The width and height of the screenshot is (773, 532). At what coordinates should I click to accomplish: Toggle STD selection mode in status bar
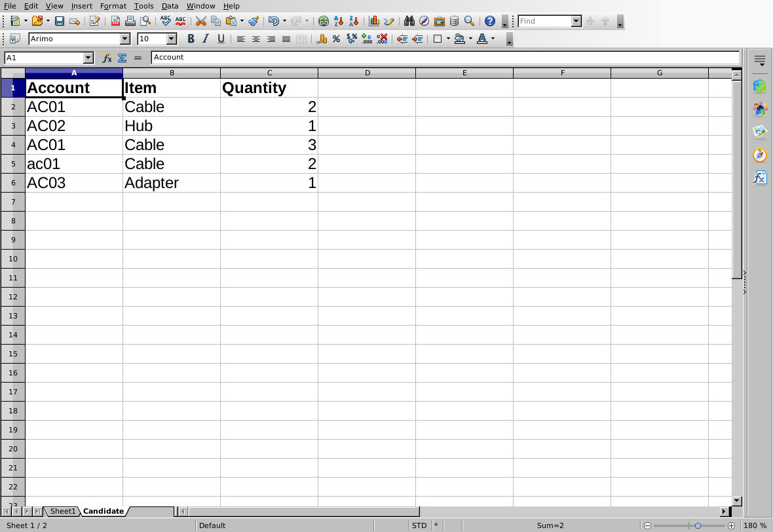(x=419, y=525)
